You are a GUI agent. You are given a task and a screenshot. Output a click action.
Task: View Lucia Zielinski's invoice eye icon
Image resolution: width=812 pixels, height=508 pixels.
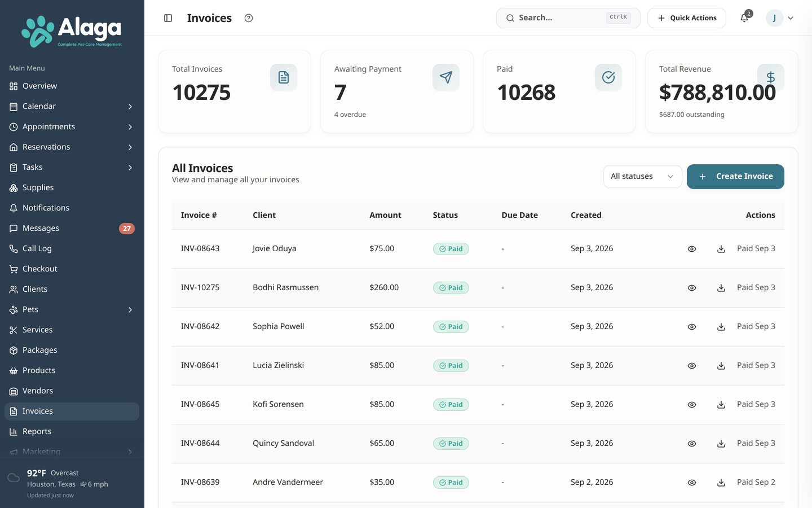(x=692, y=366)
